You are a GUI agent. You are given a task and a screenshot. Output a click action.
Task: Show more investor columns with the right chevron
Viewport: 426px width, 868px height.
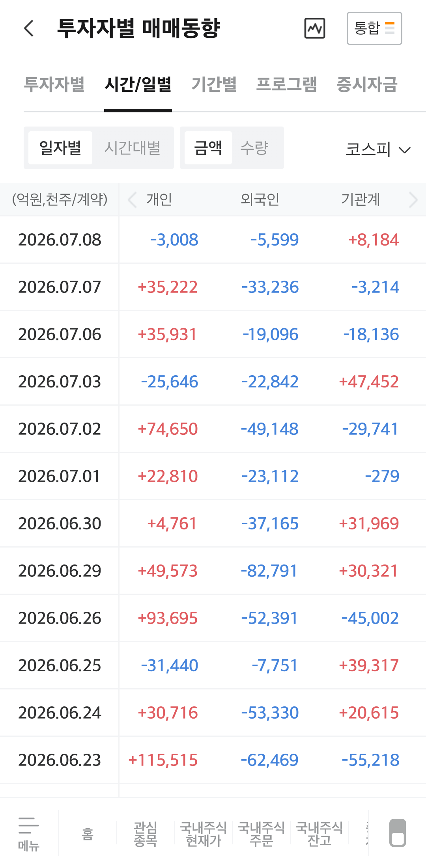pyautogui.click(x=413, y=200)
